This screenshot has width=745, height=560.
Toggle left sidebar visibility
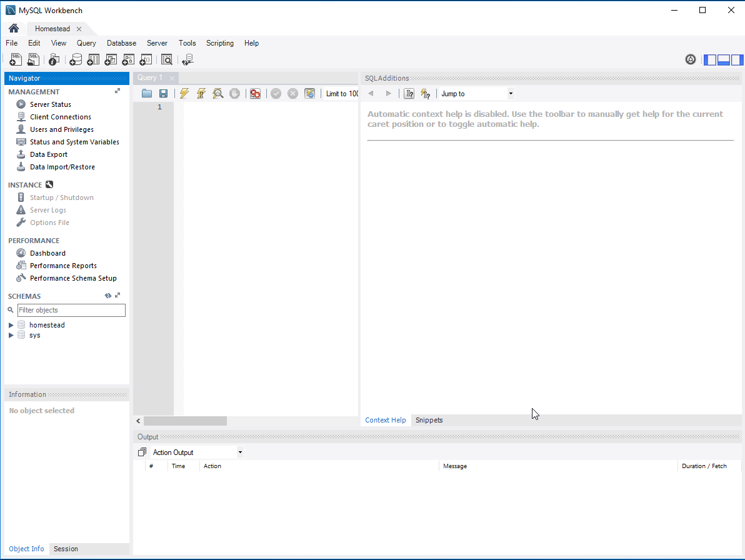710,60
